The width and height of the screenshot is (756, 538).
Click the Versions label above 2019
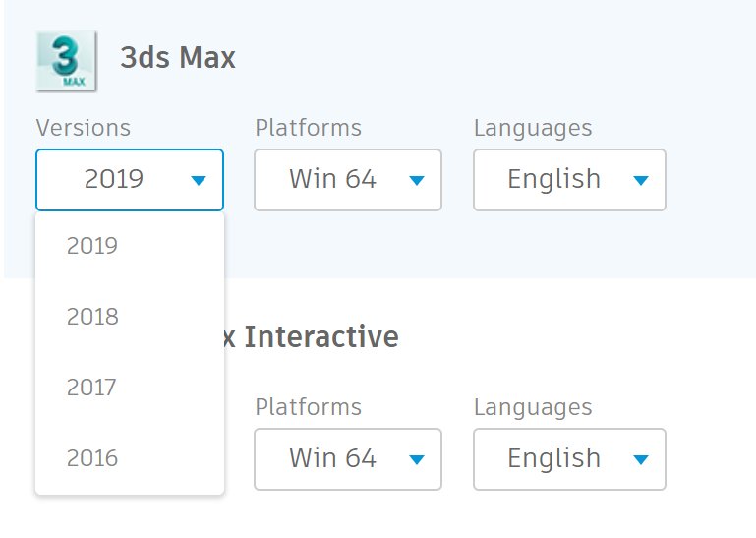point(84,128)
